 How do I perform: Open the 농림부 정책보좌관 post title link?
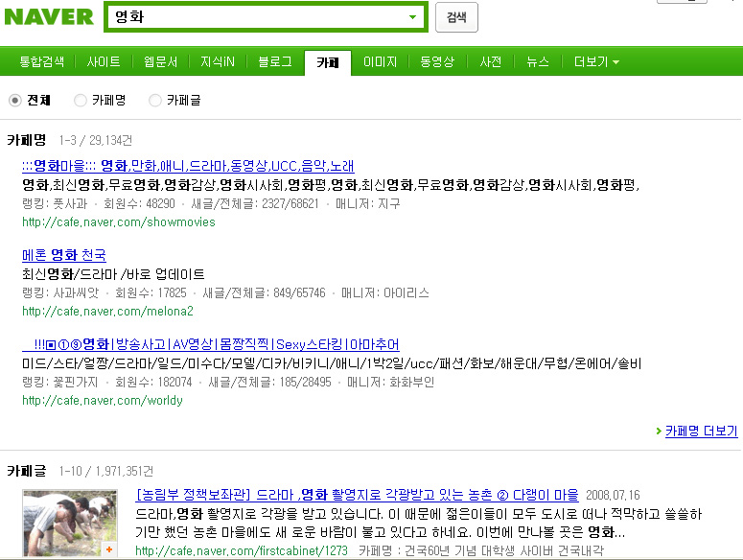pyautogui.click(x=357, y=495)
